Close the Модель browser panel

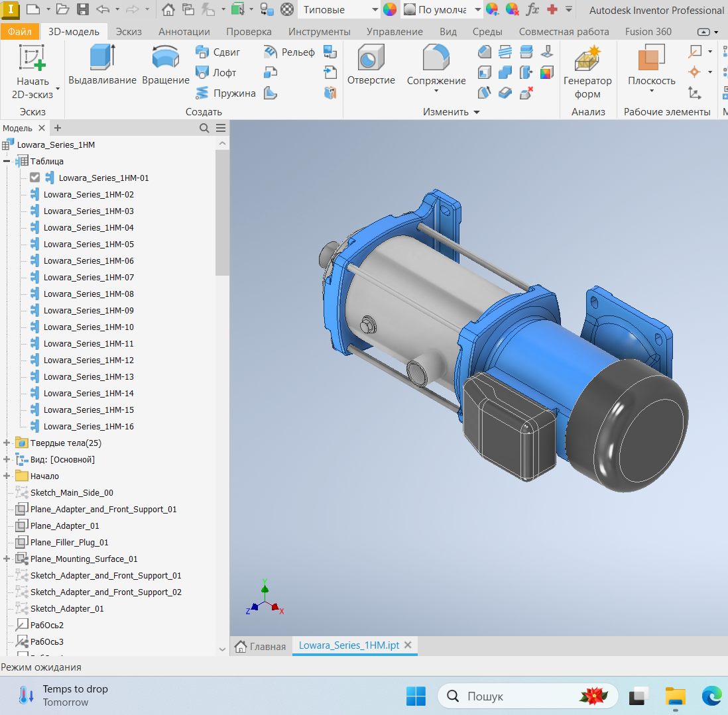[42, 128]
